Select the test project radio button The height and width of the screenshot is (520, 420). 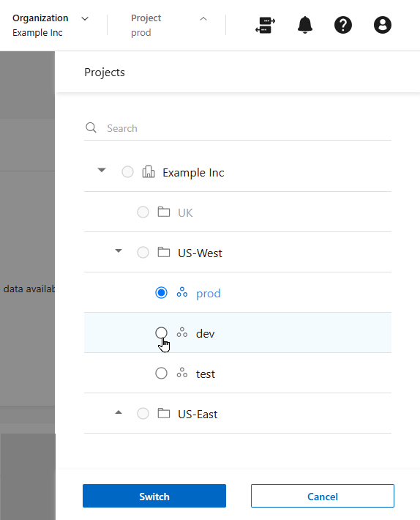click(x=161, y=373)
